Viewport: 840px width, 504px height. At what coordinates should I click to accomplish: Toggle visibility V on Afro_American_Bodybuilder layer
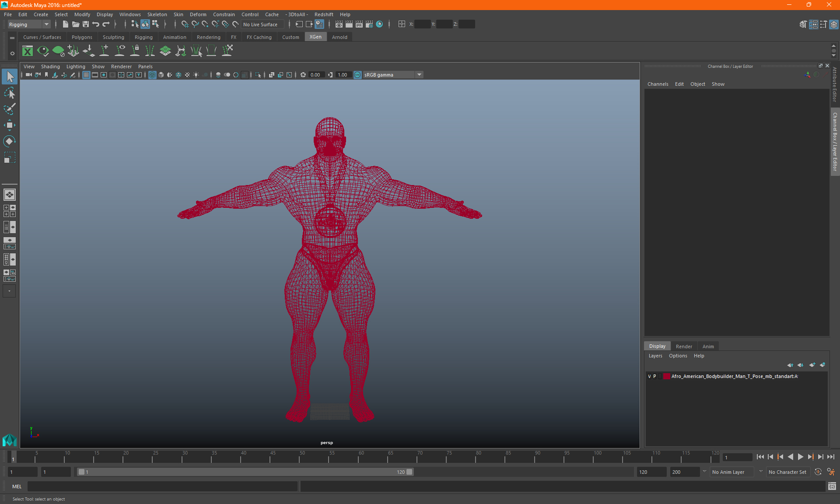coord(650,376)
